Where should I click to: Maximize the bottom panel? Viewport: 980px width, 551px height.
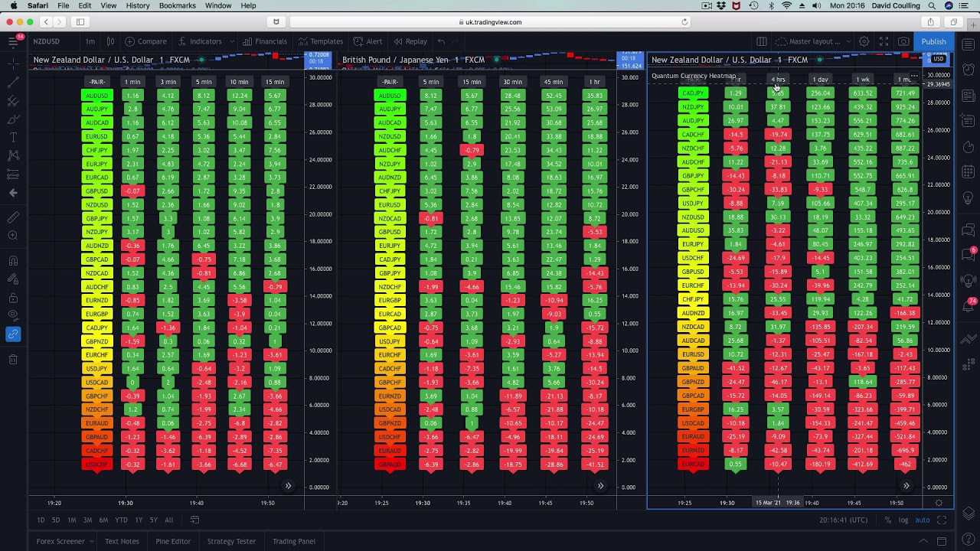[942, 541]
